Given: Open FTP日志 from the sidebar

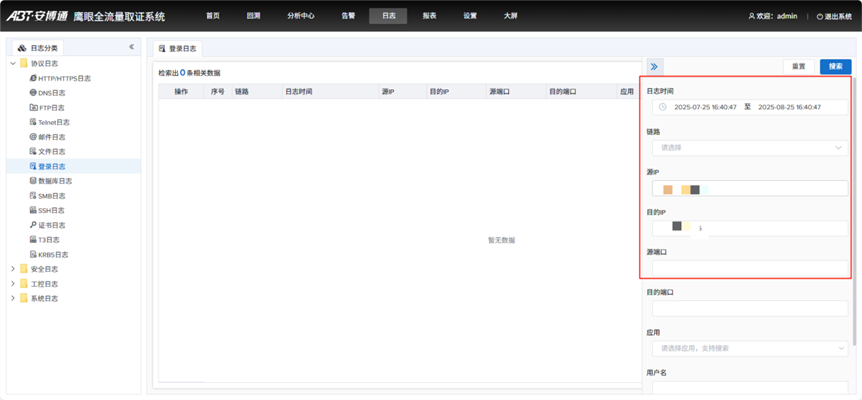Looking at the screenshot, I should coord(51,108).
